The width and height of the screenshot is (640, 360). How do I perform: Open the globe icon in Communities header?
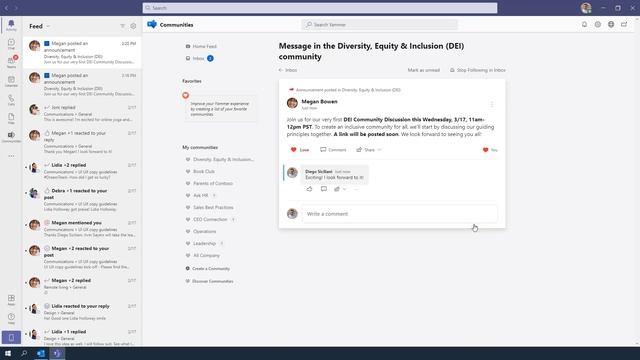coord(611,24)
